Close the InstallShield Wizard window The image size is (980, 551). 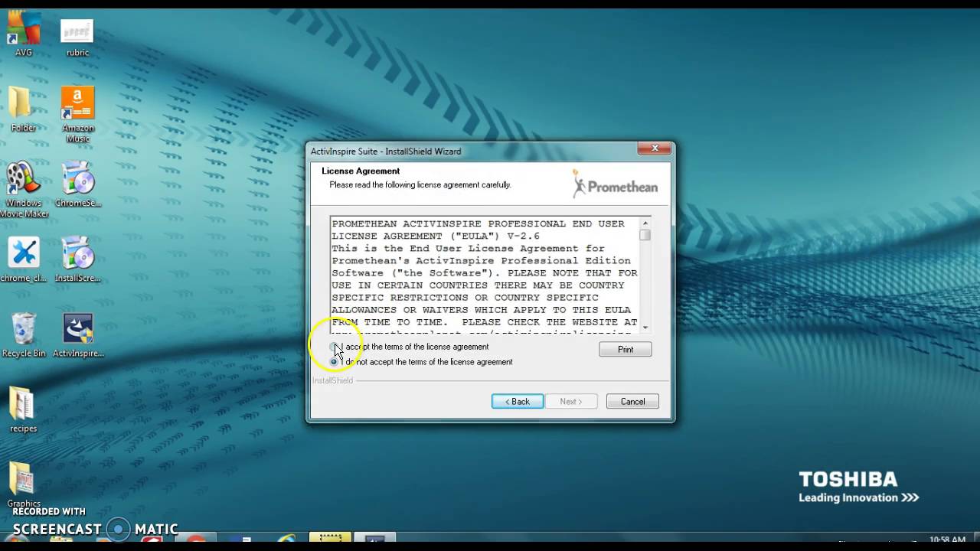click(x=655, y=148)
